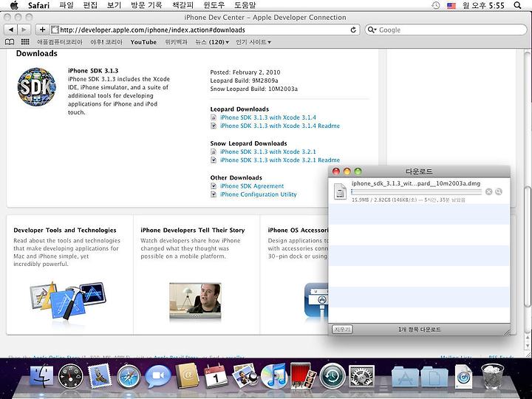The width and height of the screenshot is (532, 399).
Task: Open the 야후! 코리아 bookmark
Action: (106, 42)
